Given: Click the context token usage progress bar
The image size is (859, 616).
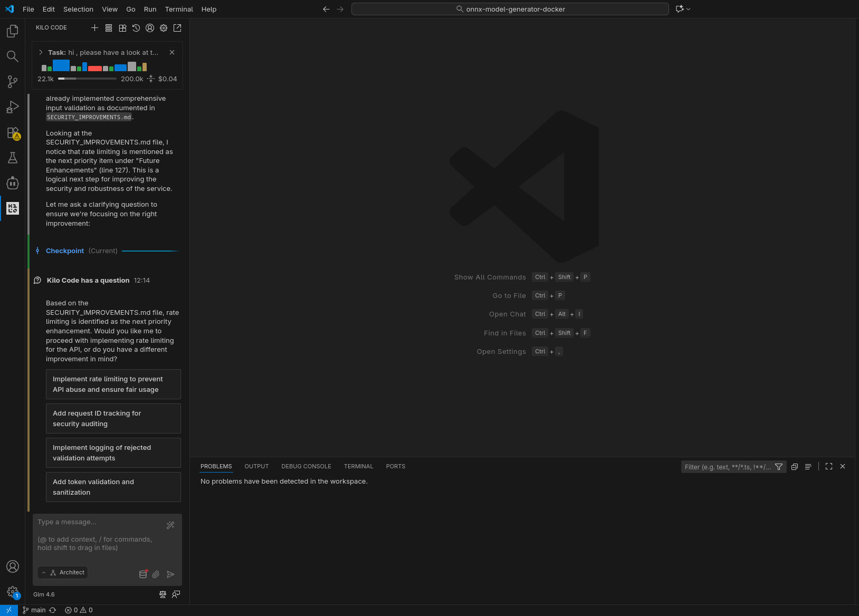Looking at the screenshot, I should coord(87,79).
